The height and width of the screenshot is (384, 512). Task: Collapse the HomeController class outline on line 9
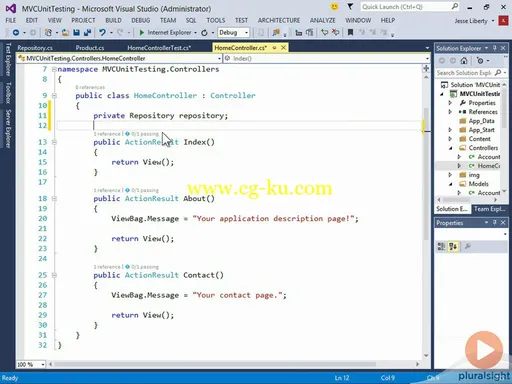click(54, 96)
